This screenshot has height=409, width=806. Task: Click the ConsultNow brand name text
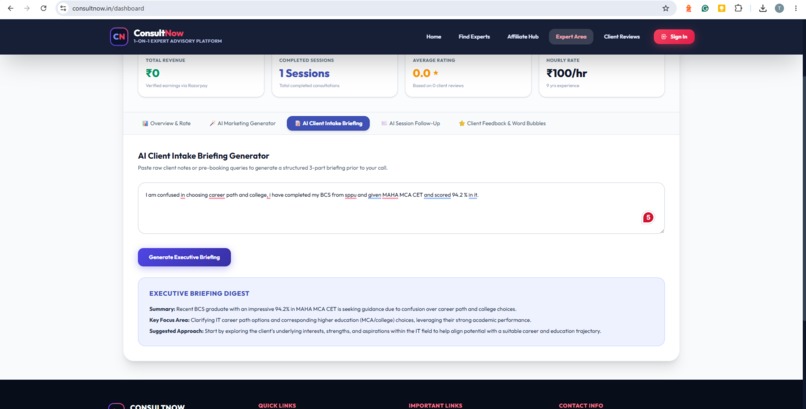click(158, 33)
